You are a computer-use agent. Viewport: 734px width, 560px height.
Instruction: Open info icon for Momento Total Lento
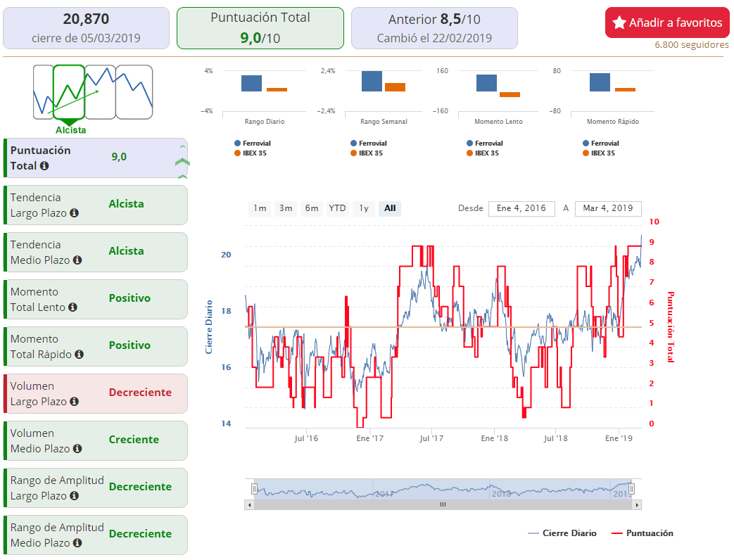[72, 307]
